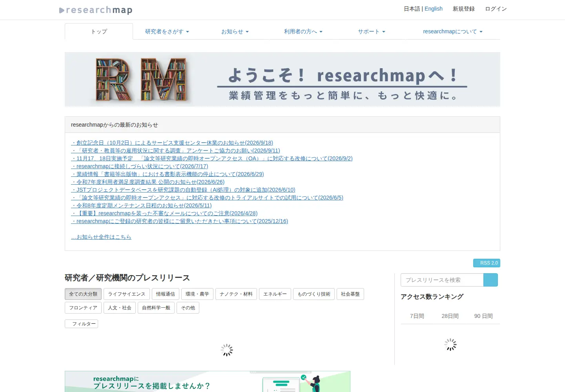Toggle the ナノテク・材料 category filter

[x=236, y=294]
